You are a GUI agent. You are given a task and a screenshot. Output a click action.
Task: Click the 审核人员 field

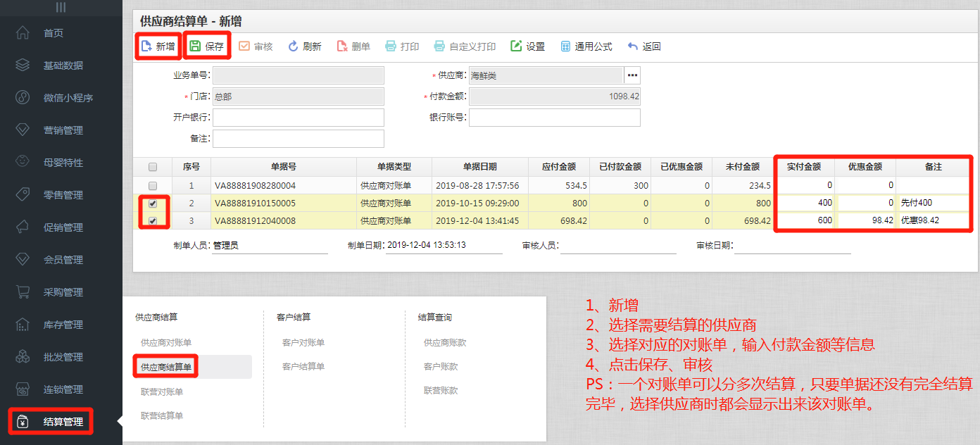tap(618, 246)
